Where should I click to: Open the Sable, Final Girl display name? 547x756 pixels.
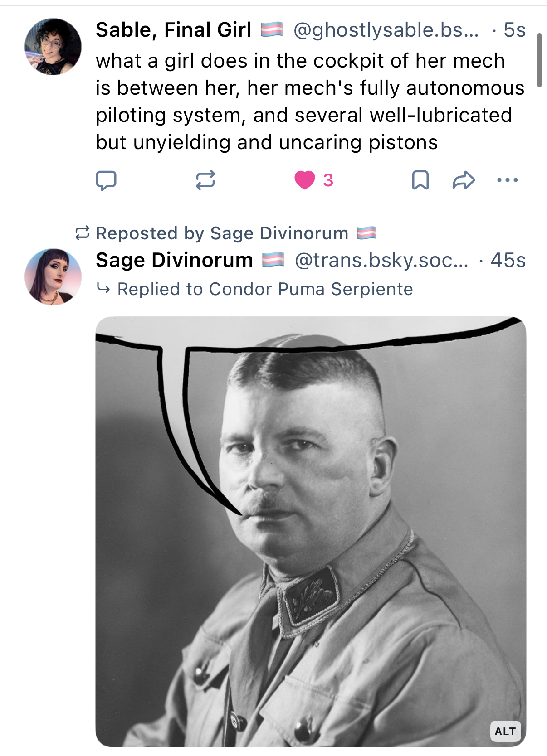pyautogui.click(x=173, y=30)
